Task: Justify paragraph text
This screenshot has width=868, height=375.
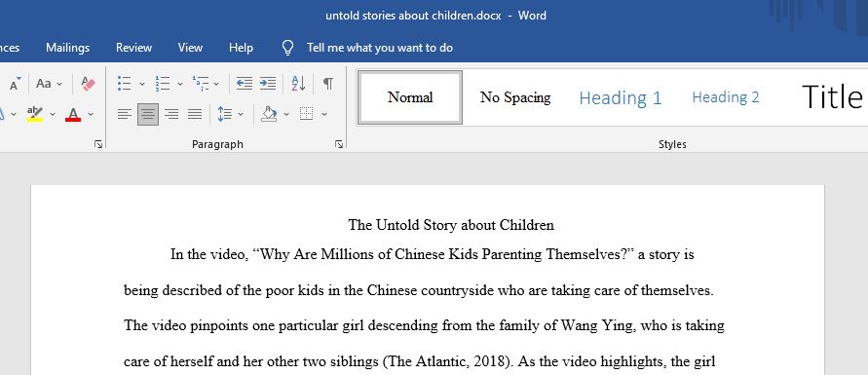Action: pyautogui.click(x=195, y=115)
